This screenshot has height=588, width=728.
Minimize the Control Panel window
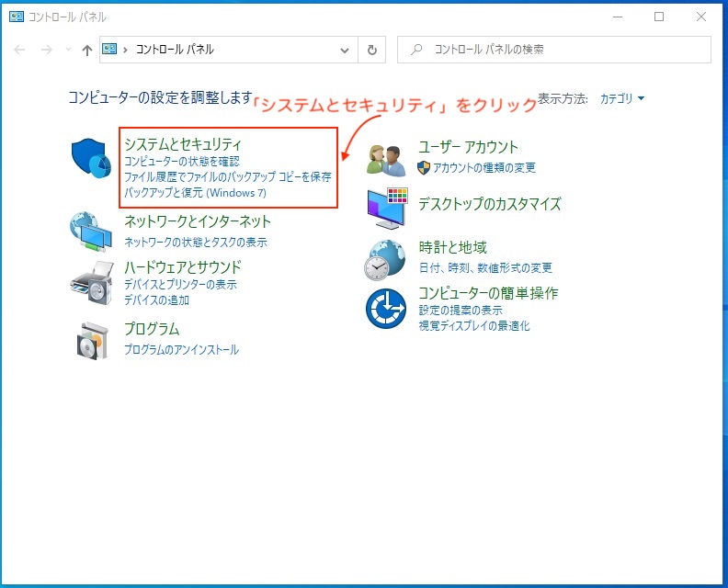618,17
